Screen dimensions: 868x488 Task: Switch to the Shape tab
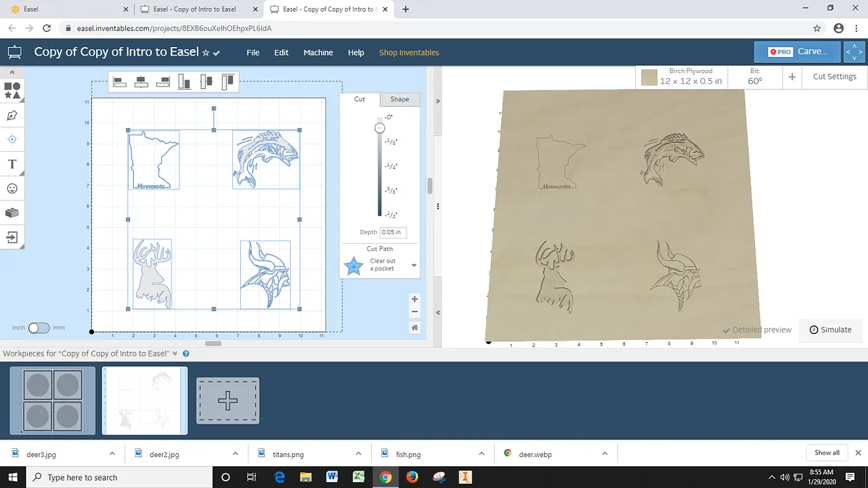[399, 99]
